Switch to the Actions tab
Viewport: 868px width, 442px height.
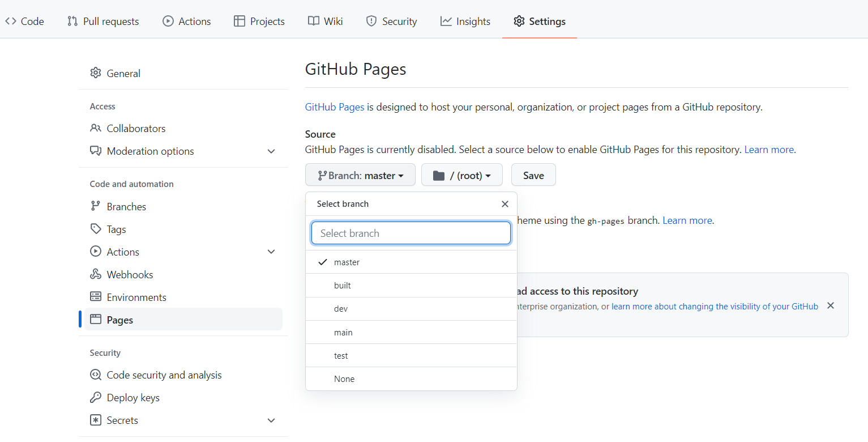(187, 21)
